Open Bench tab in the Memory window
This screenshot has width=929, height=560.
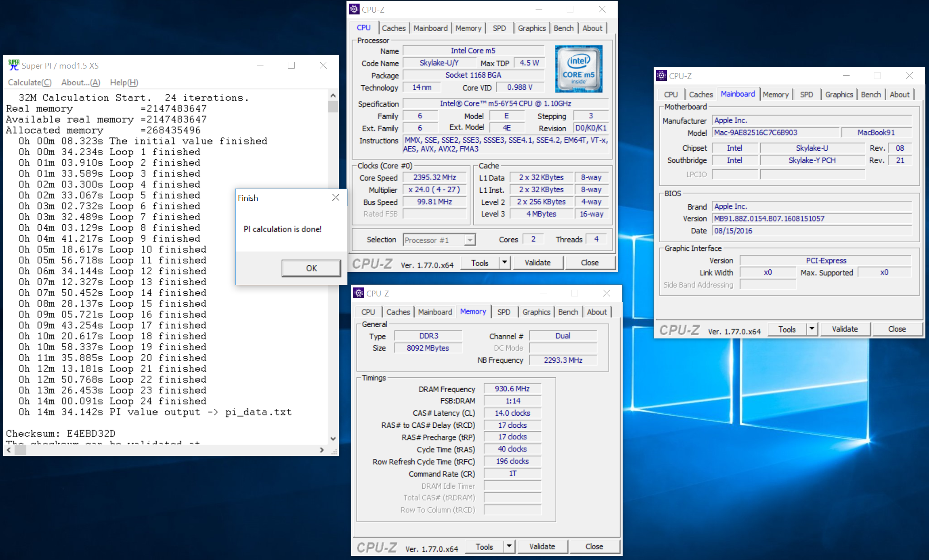pyautogui.click(x=568, y=312)
